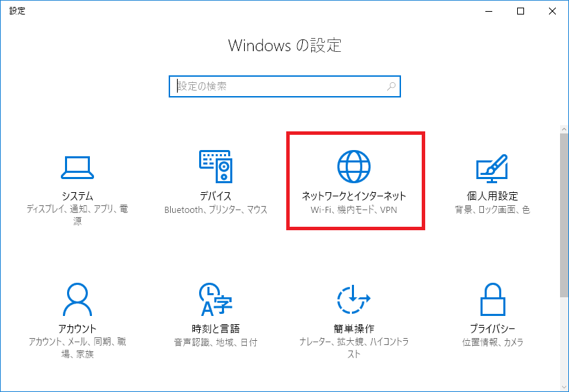Screen dimensions: 569x392
Task: Click the ネットワークとインターネット label
Action: (354, 196)
